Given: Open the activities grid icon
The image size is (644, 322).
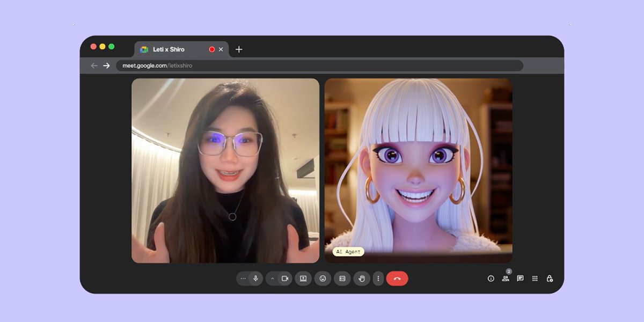Looking at the screenshot, I should click(x=535, y=279).
